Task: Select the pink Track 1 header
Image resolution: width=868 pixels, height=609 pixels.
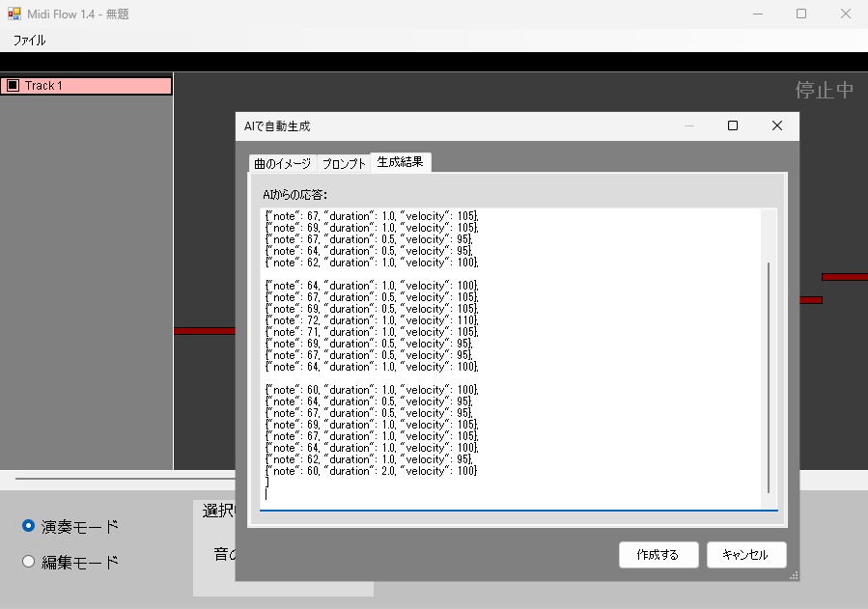Action: [x=106, y=85]
